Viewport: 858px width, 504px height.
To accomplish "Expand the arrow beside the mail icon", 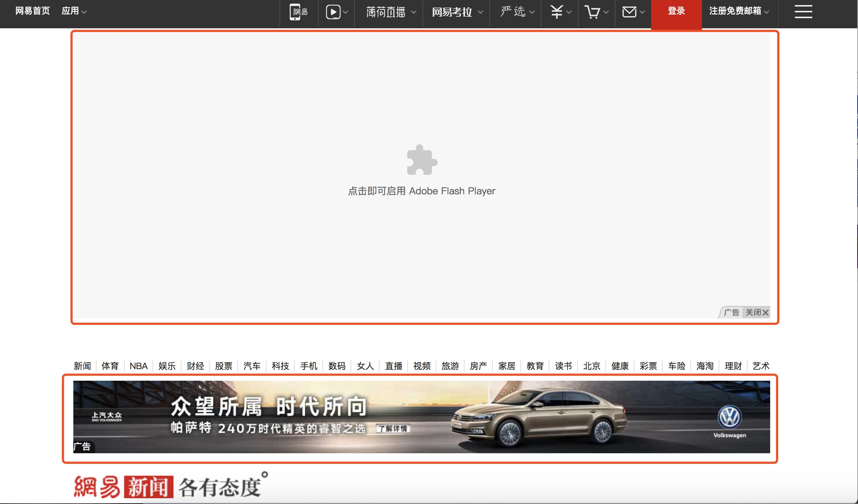I will [x=642, y=12].
